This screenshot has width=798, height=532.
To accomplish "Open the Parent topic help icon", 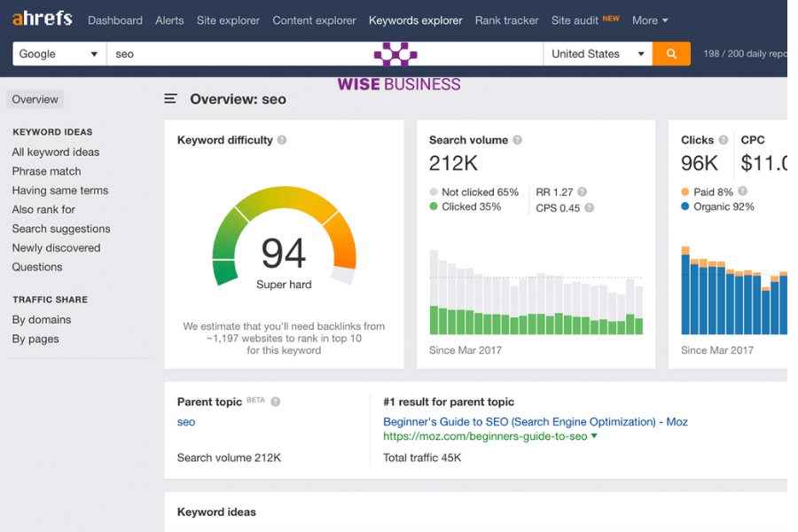I will 276,402.
